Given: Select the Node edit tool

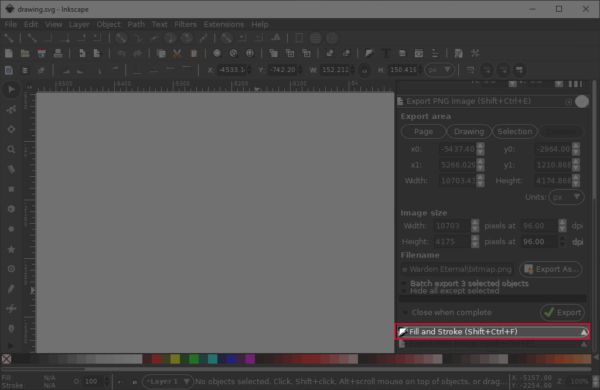Looking at the screenshot, I should (11, 109).
